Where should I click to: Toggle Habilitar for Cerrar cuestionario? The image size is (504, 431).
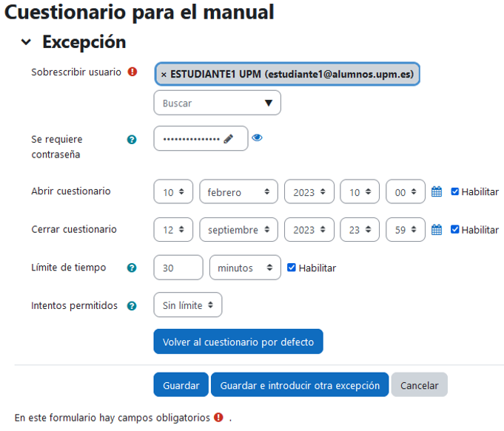click(x=455, y=229)
